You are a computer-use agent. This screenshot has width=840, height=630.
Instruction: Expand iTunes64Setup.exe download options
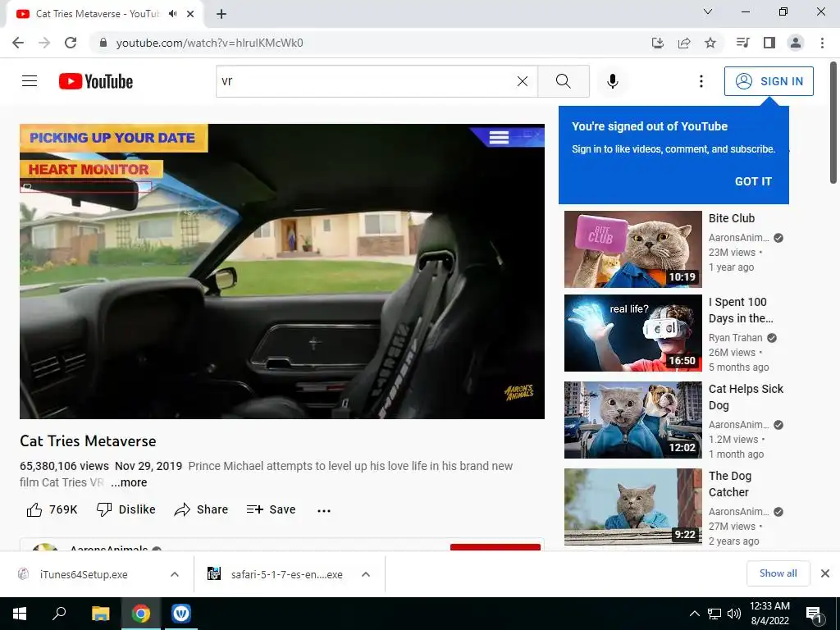click(175, 574)
